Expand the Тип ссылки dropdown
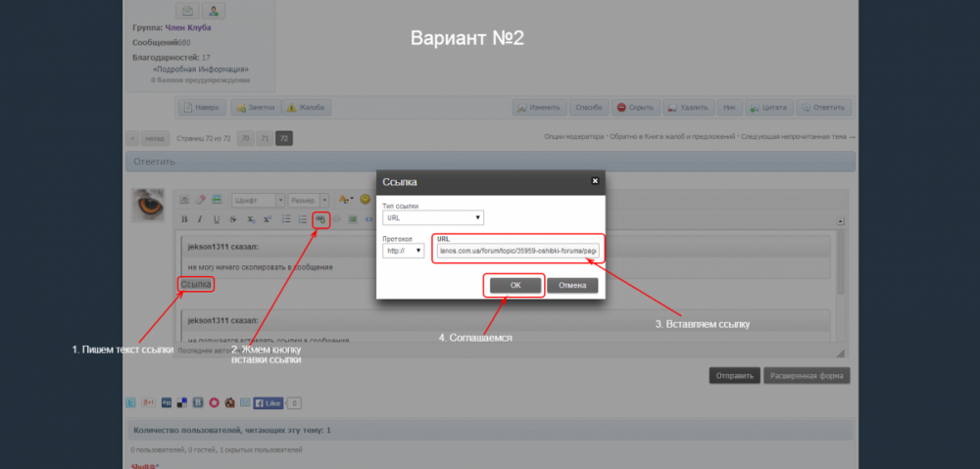This screenshot has height=469, width=980. tap(432, 217)
